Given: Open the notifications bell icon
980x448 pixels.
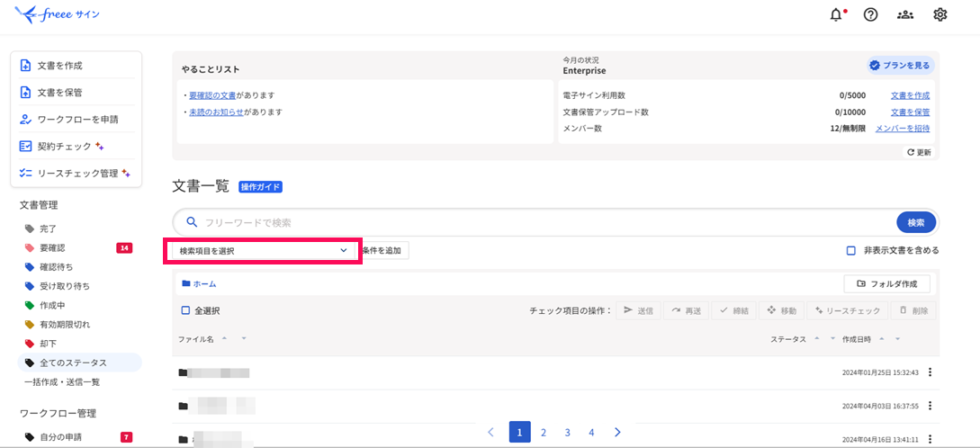Looking at the screenshot, I should pos(836,15).
